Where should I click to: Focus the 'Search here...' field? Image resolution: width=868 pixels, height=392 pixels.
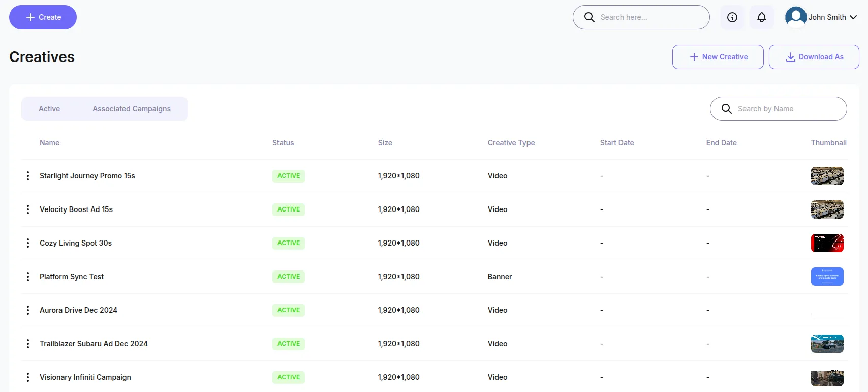click(641, 17)
